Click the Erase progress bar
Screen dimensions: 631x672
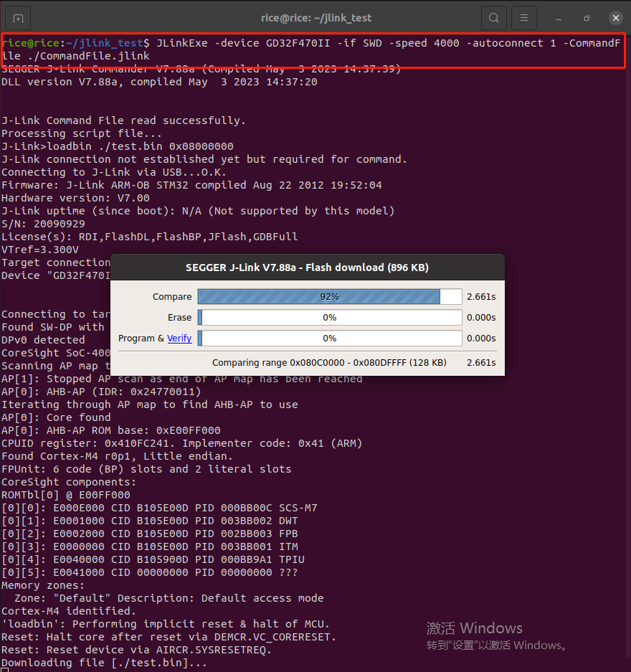tap(330, 318)
